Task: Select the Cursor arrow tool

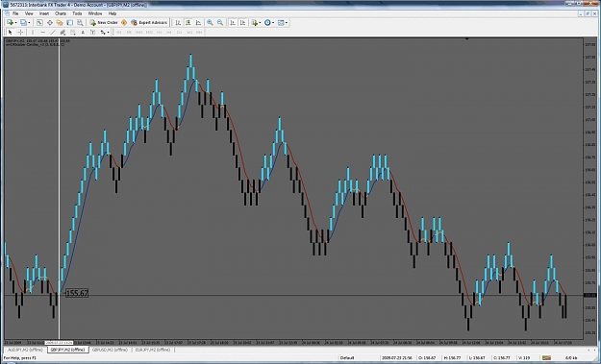Action: point(11,32)
